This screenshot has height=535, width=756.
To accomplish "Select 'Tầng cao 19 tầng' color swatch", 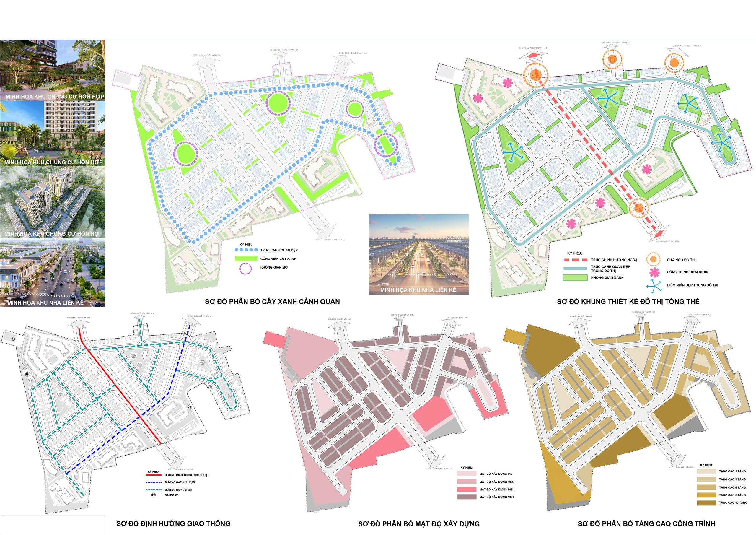I will point(706,503).
